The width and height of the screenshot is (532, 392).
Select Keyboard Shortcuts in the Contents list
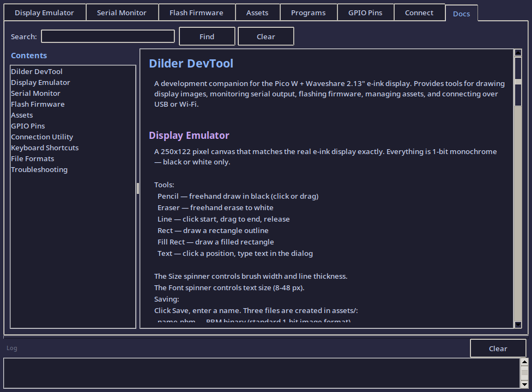[x=44, y=148]
